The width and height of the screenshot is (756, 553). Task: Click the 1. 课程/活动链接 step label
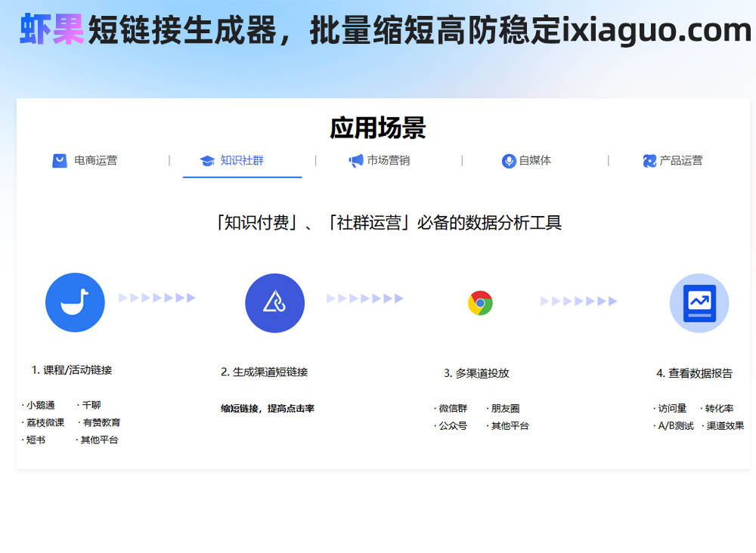72,370
